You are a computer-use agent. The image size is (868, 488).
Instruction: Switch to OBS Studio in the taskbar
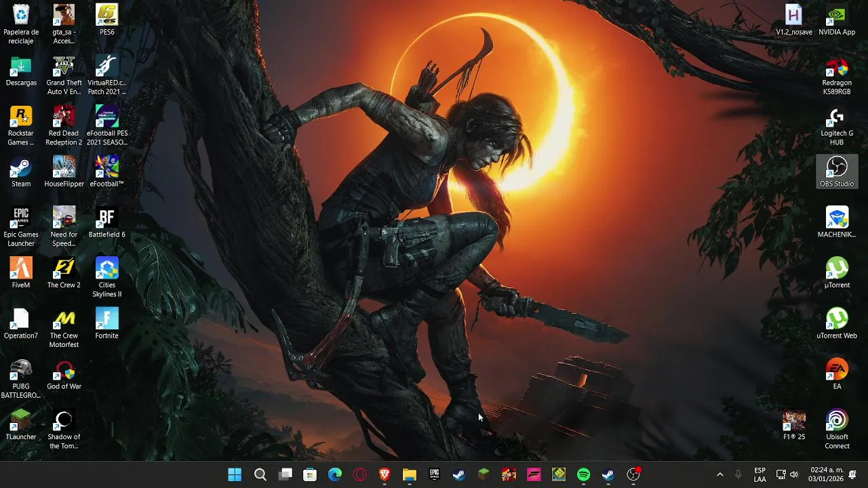coord(633,474)
